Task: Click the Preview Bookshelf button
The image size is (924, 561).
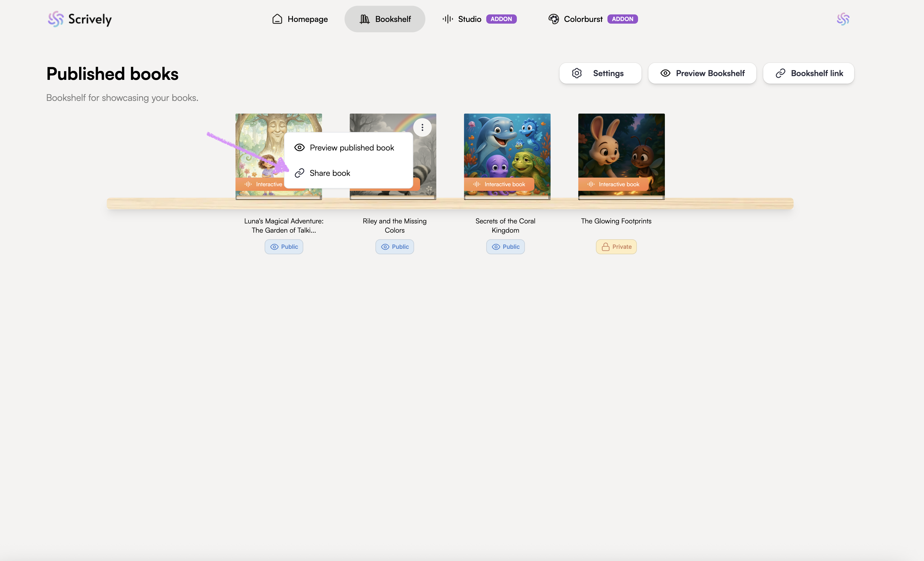Action: click(702, 73)
